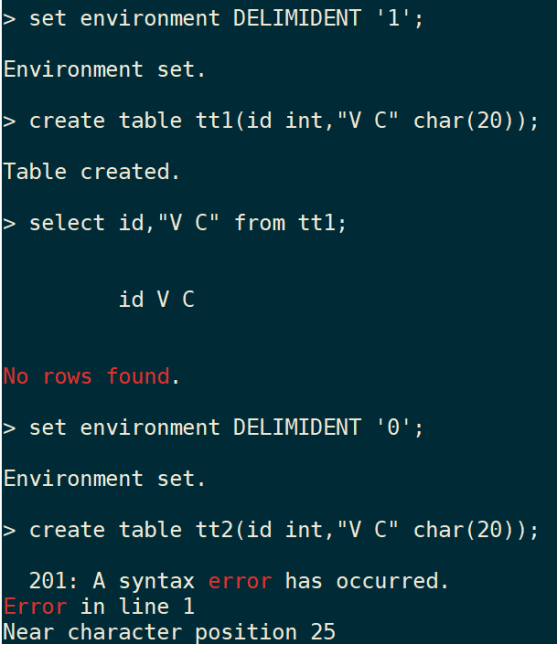Viewport: 557px width, 645px height.
Task: Click the 'create table tt2' command line
Action: click(271, 530)
